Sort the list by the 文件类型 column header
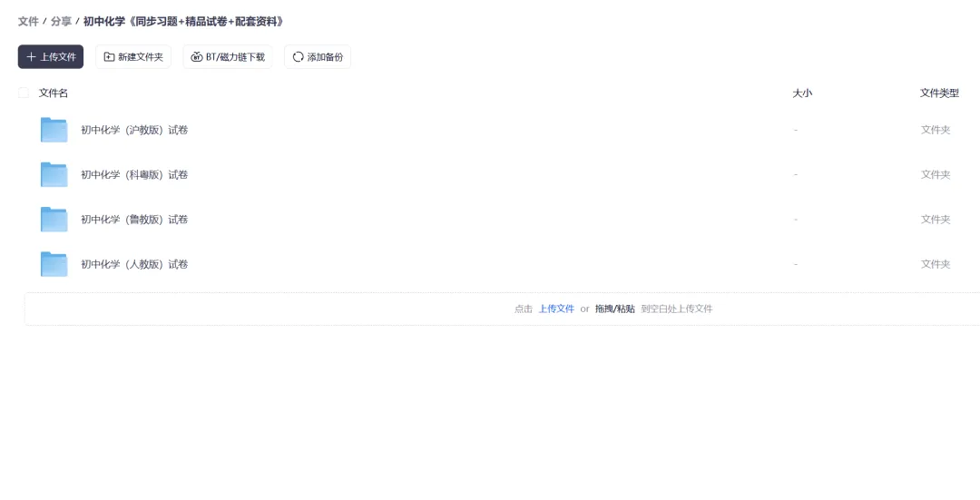This screenshot has width=980, height=500. click(939, 93)
